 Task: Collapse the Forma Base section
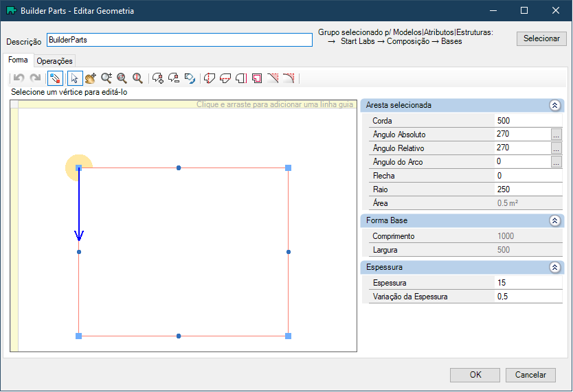tap(554, 221)
